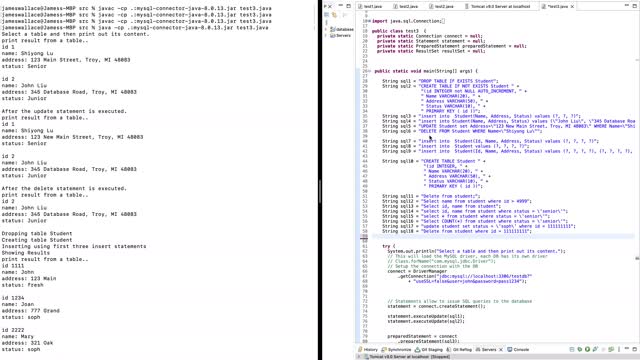Click 'address: 321 Oak' line in terminal
The height and width of the screenshot is (360, 640).
click(27, 343)
